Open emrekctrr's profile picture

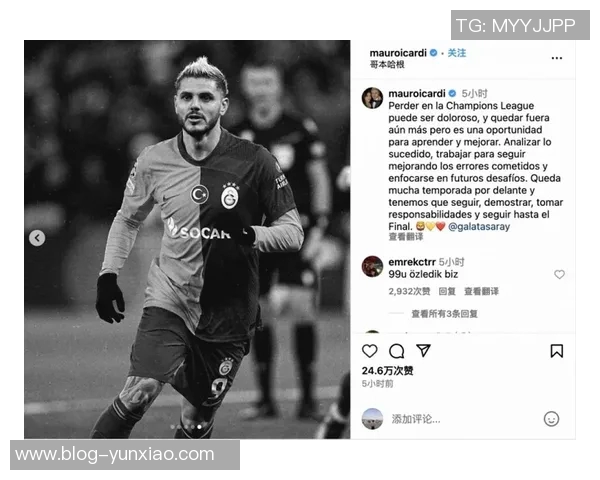[x=372, y=266]
